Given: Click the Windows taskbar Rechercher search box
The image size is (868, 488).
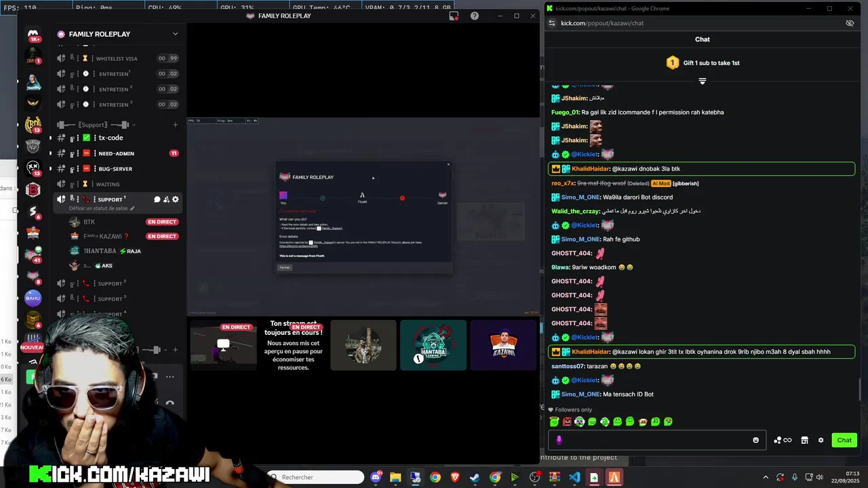Looking at the screenshot, I should coord(315,477).
